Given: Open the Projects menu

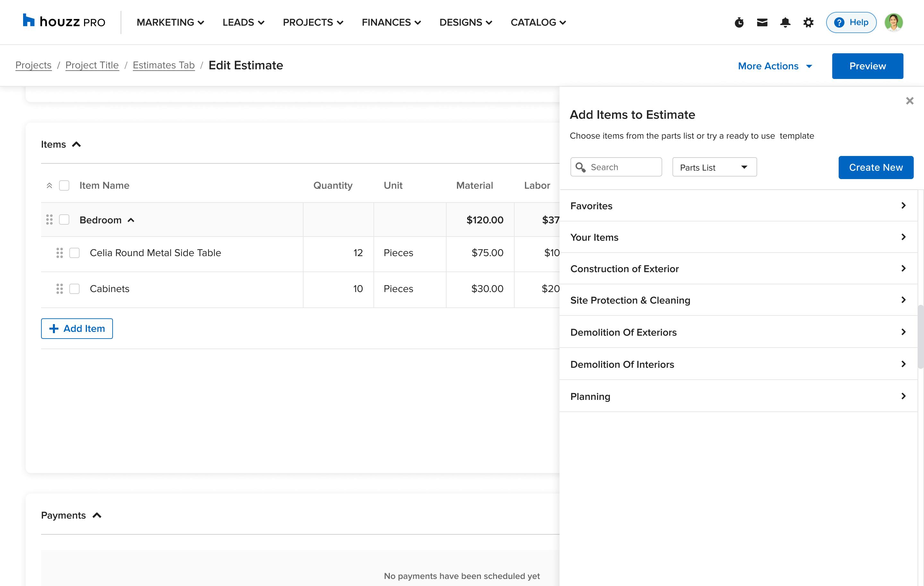Looking at the screenshot, I should coord(313,22).
